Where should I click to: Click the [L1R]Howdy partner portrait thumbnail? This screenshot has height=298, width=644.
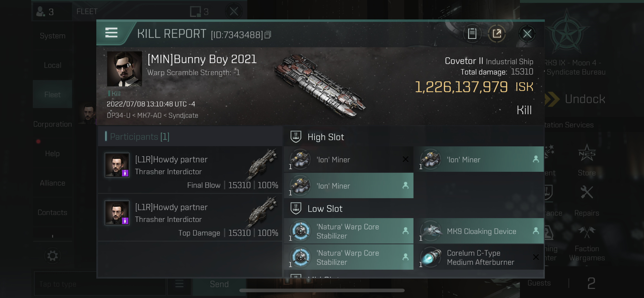117,165
